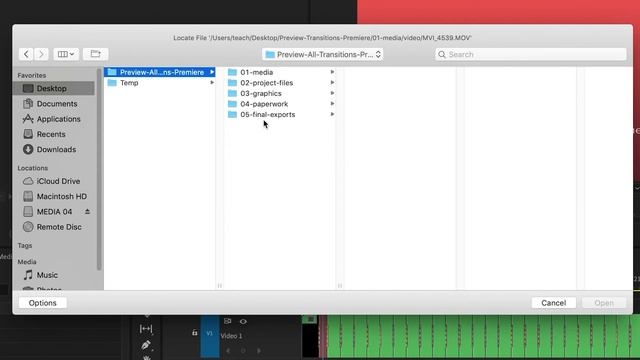This screenshot has height=360, width=640.
Task: Open the 03-graphics folder
Action: tap(261, 93)
